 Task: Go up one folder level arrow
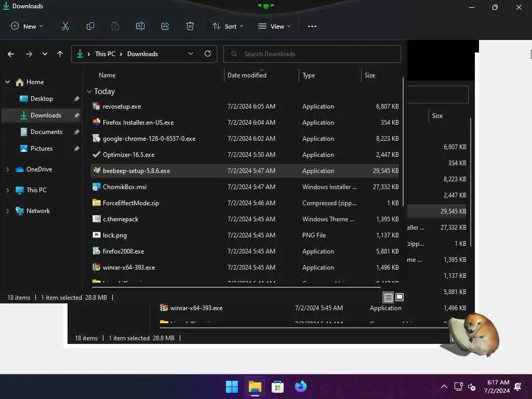[x=60, y=54]
